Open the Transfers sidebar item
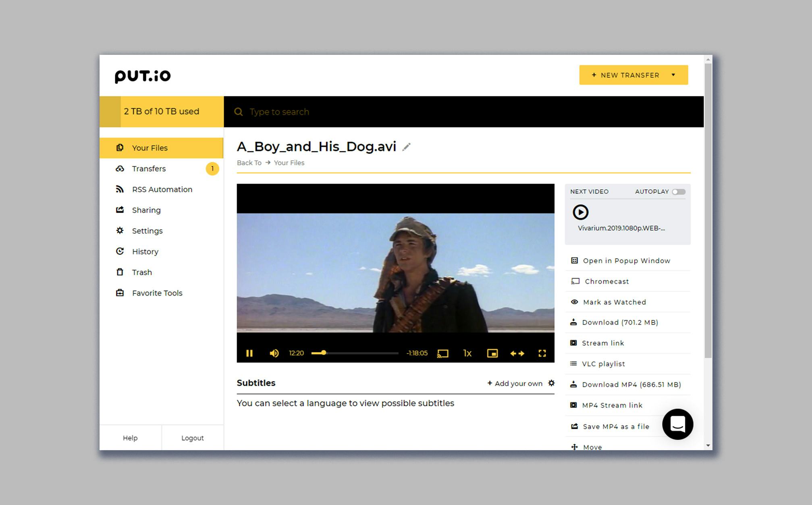Viewport: 812px width, 505px height. click(149, 169)
